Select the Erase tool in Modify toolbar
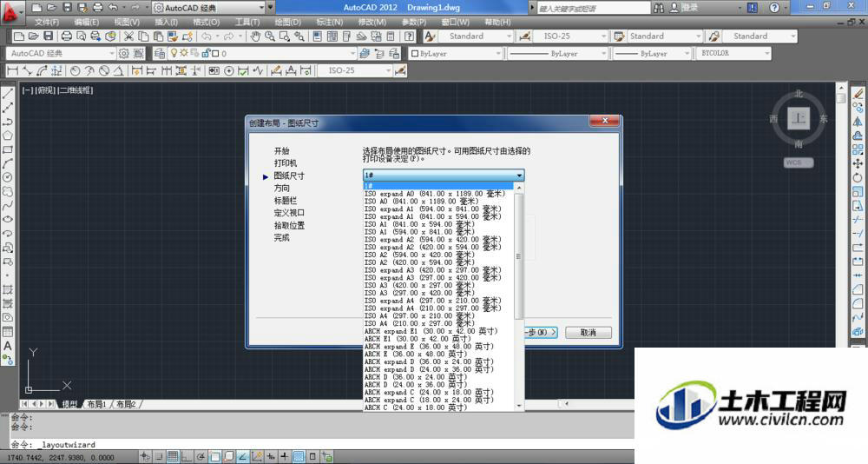 tap(858, 94)
